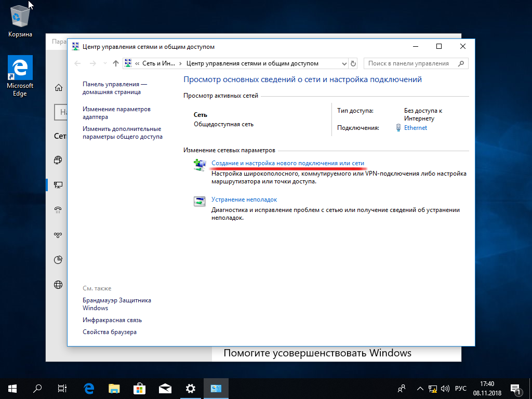Click the Settings search box behind window
This screenshot has width=532, height=399.
61,112
